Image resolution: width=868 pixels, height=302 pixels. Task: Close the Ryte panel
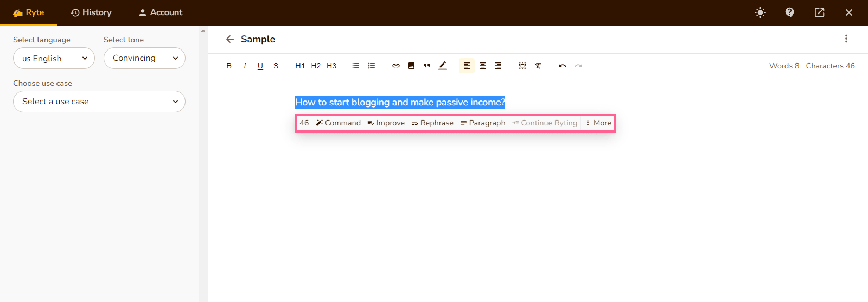[849, 12]
